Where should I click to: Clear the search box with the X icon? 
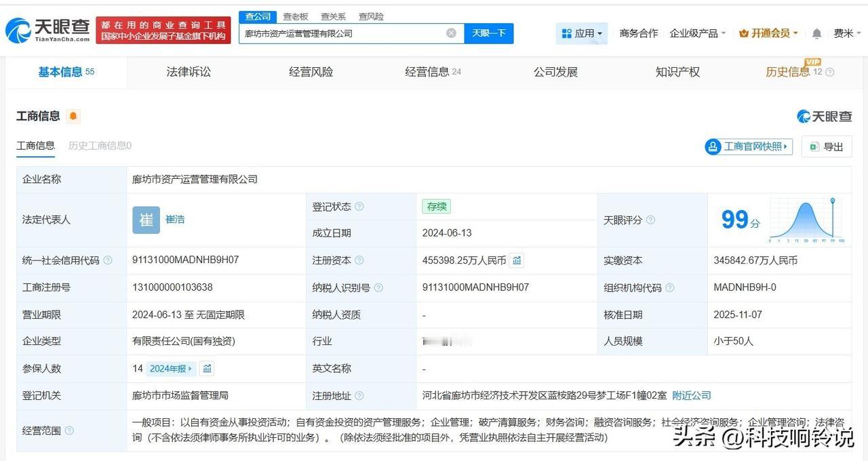point(451,33)
